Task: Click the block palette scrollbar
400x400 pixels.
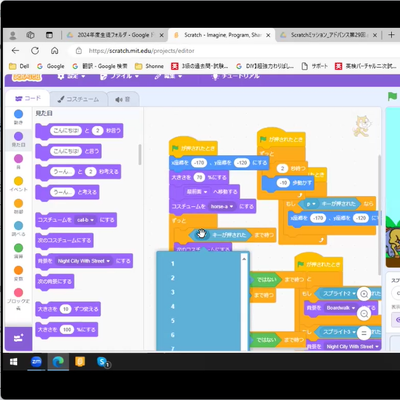Action: (x=140, y=154)
